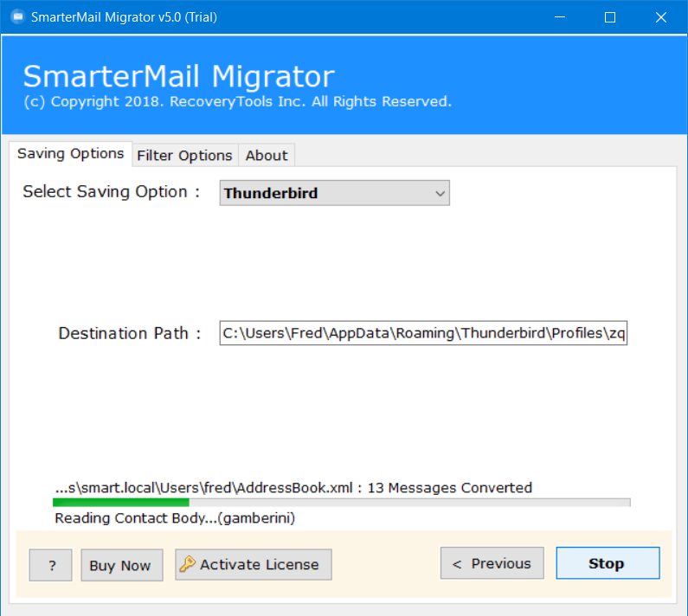Click the copyright RecoveryTools Inc. text
688x616 pixels.
237,101
